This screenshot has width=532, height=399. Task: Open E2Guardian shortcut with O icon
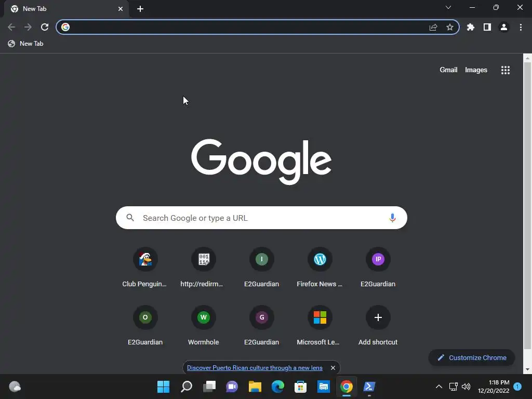click(145, 326)
